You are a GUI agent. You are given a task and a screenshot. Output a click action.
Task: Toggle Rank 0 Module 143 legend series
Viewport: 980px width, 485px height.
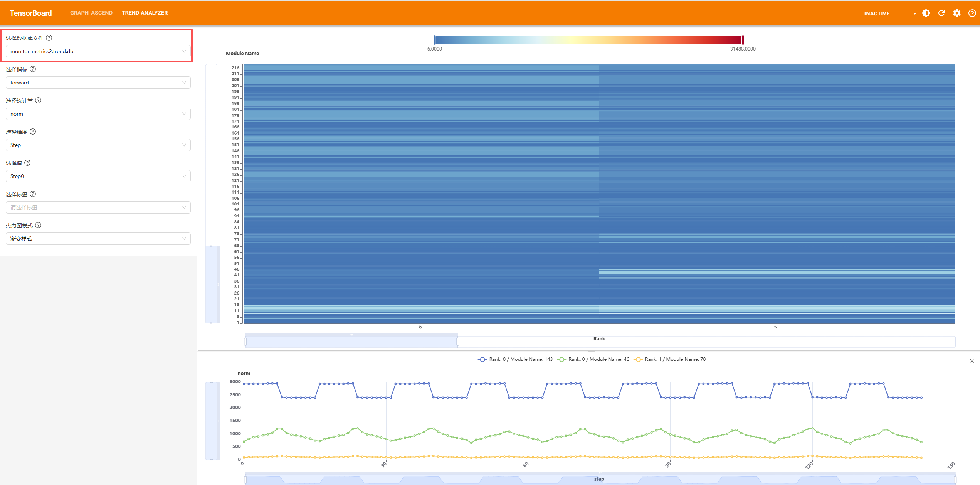515,359
